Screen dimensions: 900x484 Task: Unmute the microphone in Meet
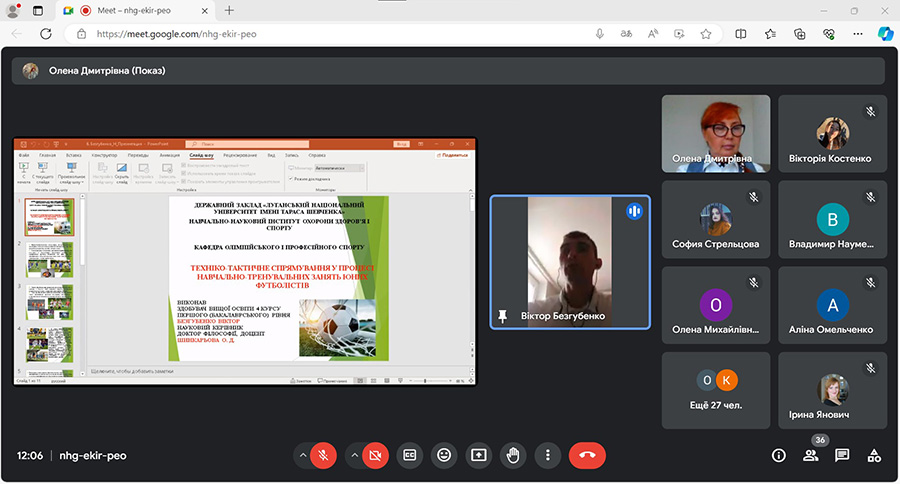(x=323, y=455)
